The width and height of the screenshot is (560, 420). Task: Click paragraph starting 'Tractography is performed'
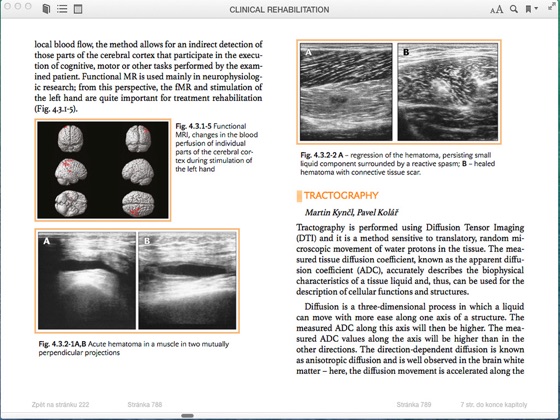[410, 259]
